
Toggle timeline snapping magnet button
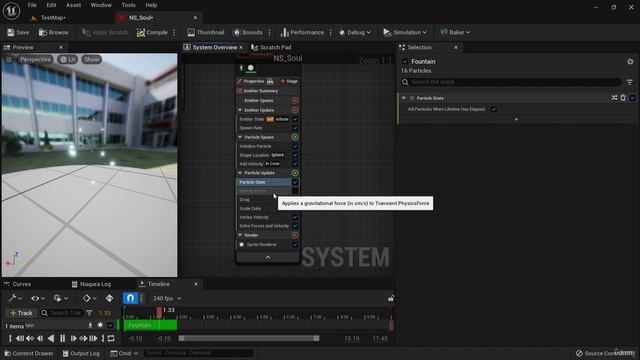pos(130,298)
